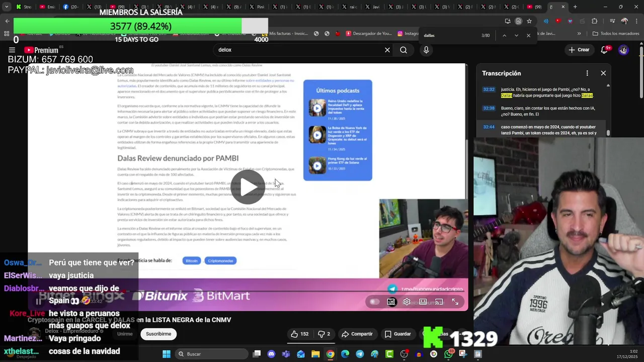This screenshot has height=362, width=644.
Task: Open Microsoft Edge from taskbar
Action: click(345, 354)
